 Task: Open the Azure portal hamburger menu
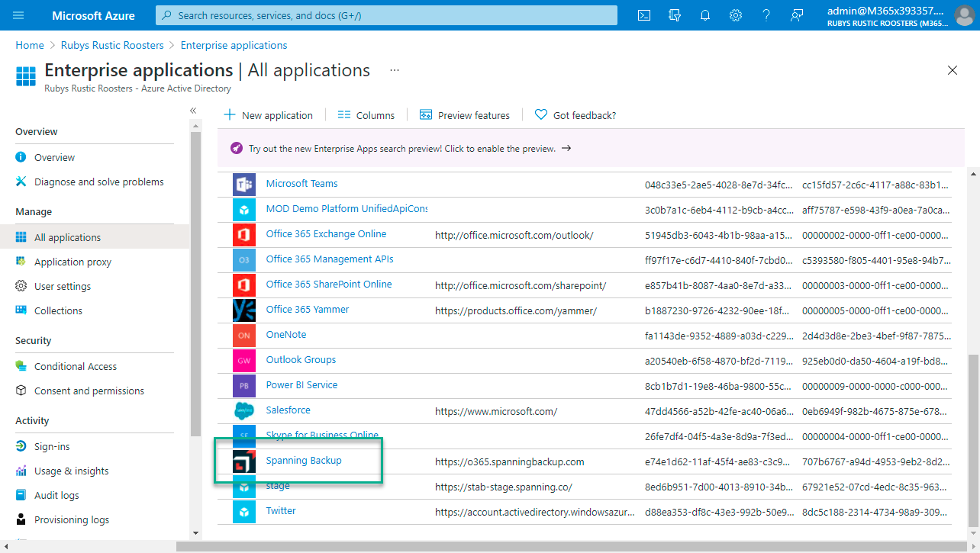pyautogui.click(x=19, y=15)
